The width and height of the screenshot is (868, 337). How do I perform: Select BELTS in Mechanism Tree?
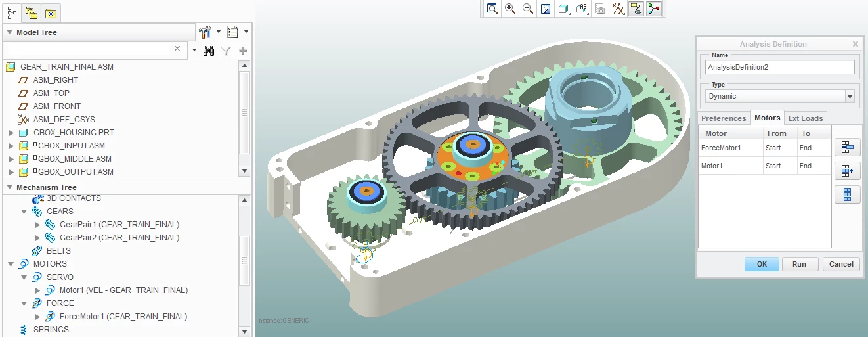click(x=58, y=251)
